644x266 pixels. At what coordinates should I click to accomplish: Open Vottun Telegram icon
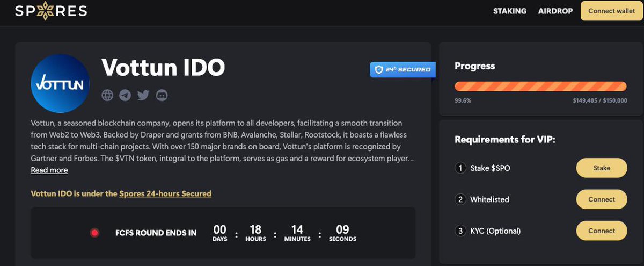(x=125, y=95)
